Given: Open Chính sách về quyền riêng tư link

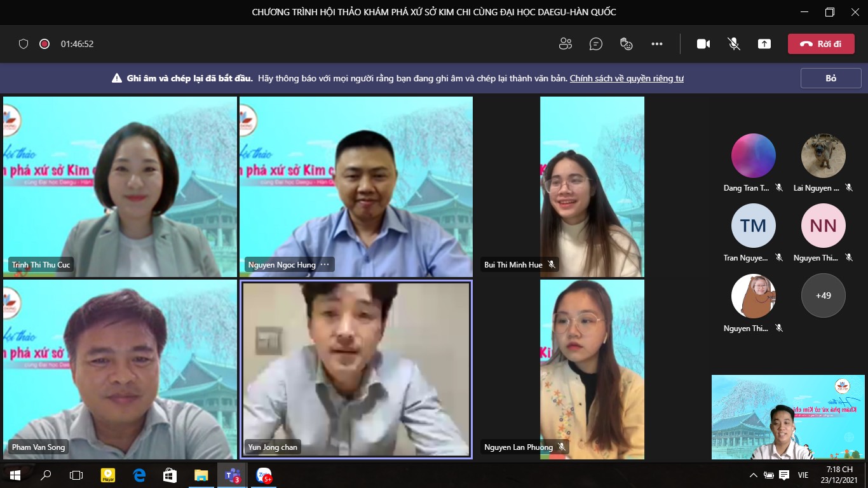Looking at the screenshot, I should pos(626,78).
